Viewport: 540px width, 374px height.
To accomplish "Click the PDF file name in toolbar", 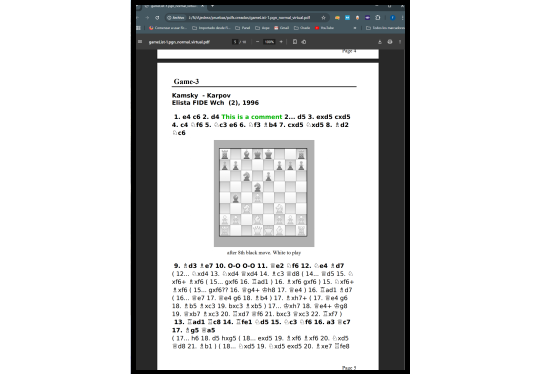I will coord(179,42).
